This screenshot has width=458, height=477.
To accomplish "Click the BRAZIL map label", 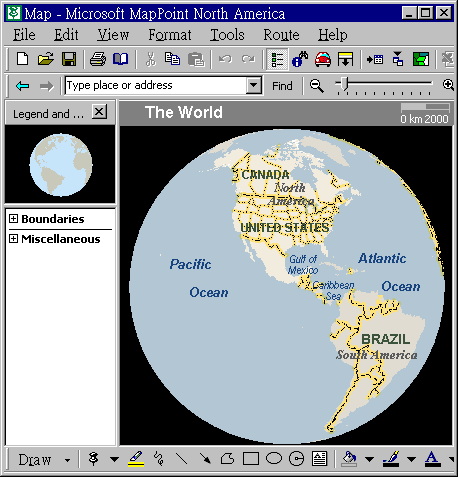I will [386, 339].
